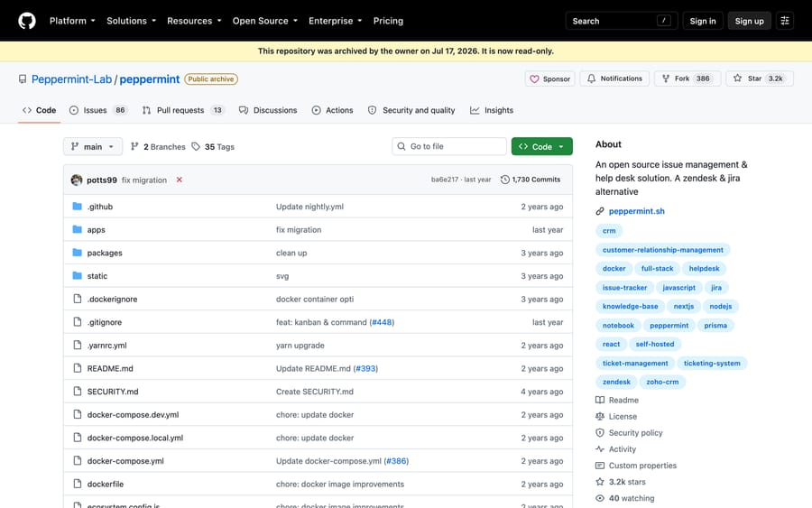View the 2 Branches link
This screenshot has height=508, width=812.
click(x=158, y=146)
